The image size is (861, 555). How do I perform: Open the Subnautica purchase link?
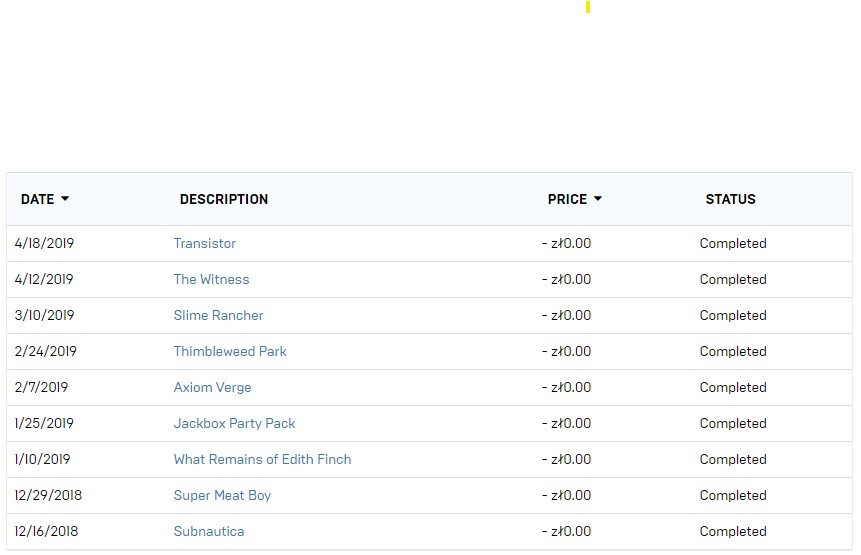pos(209,531)
